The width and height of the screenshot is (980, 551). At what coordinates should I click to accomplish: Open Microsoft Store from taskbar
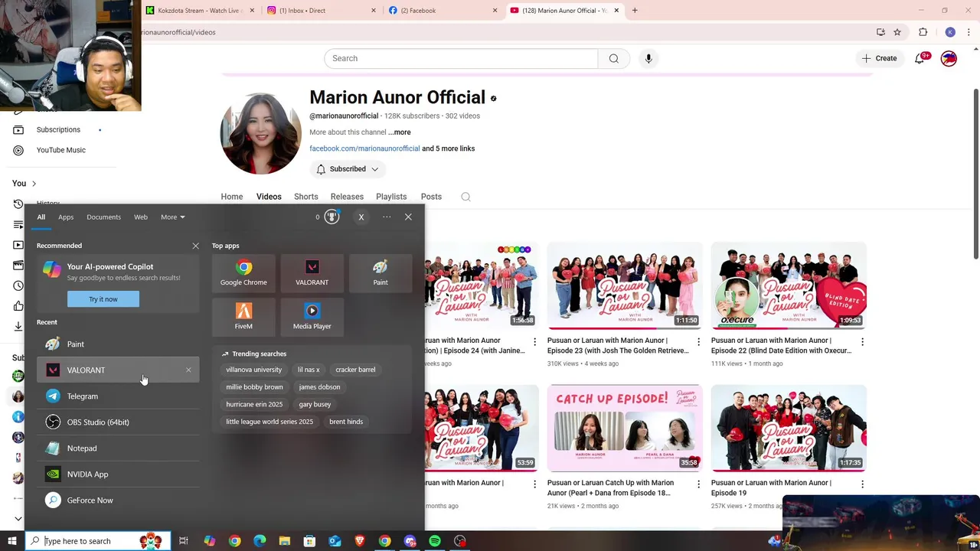point(309,541)
